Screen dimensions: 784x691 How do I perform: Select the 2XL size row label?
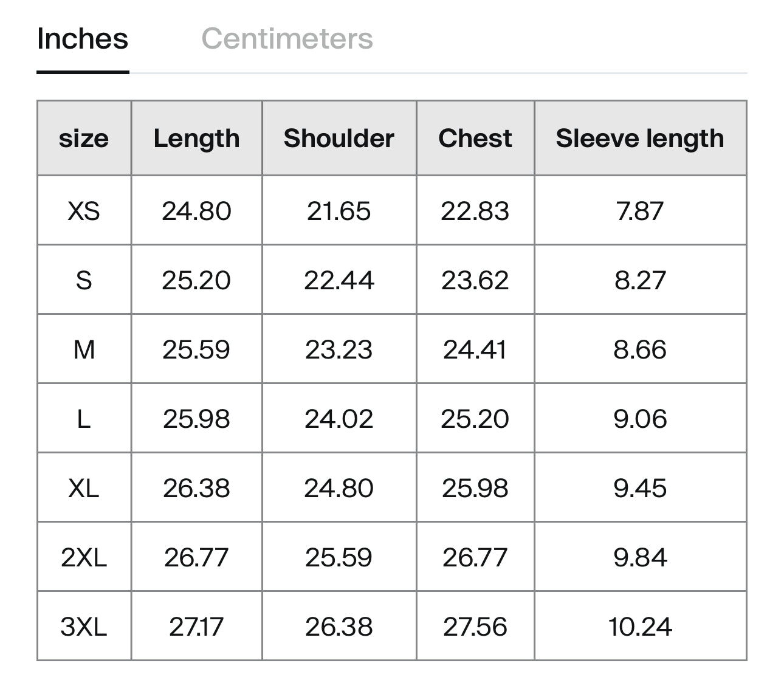tap(84, 557)
